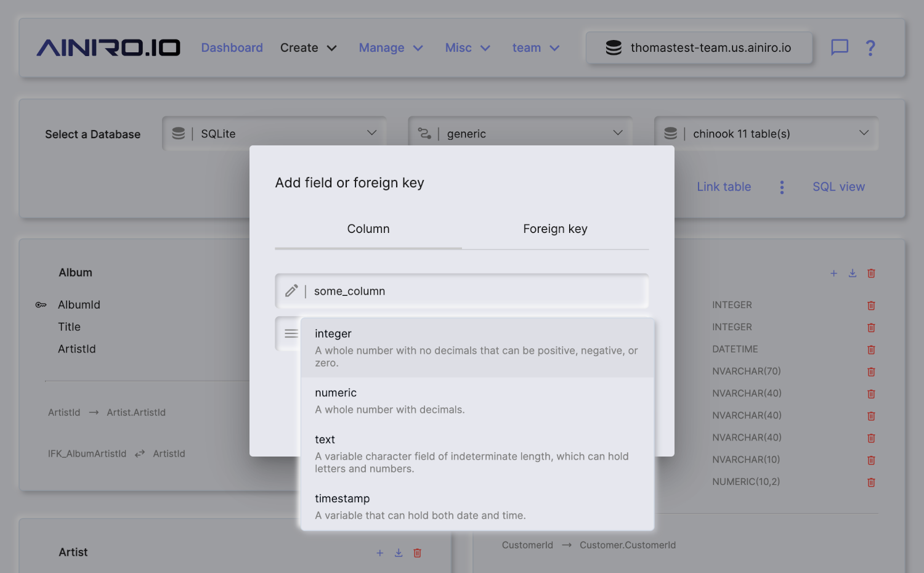Viewport: 924px width, 573px height.
Task: Open the chat feedback icon
Action: (x=839, y=47)
